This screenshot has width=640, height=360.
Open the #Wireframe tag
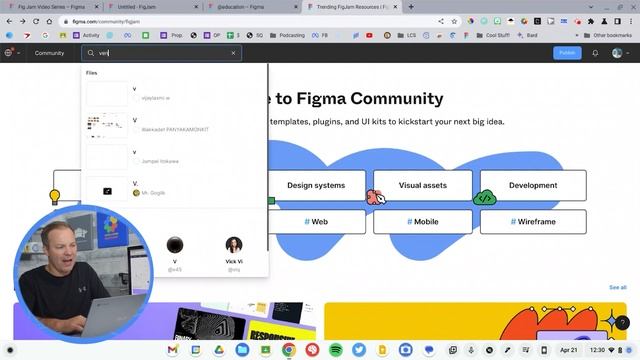(533, 222)
